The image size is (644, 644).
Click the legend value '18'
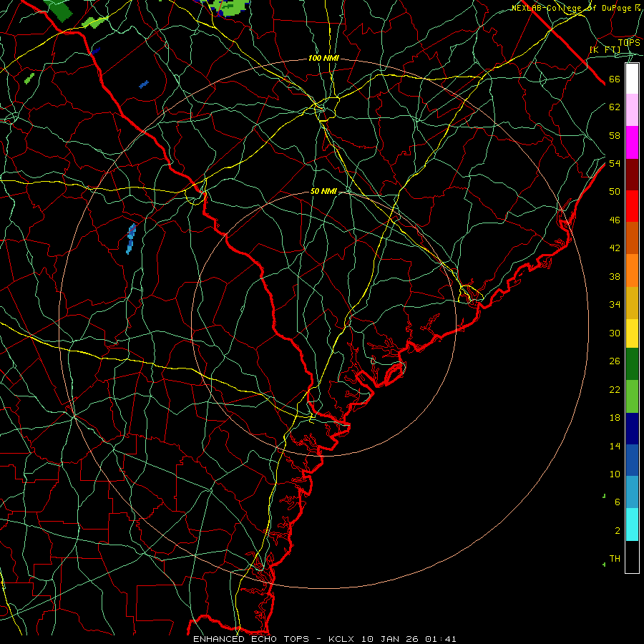point(615,418)
